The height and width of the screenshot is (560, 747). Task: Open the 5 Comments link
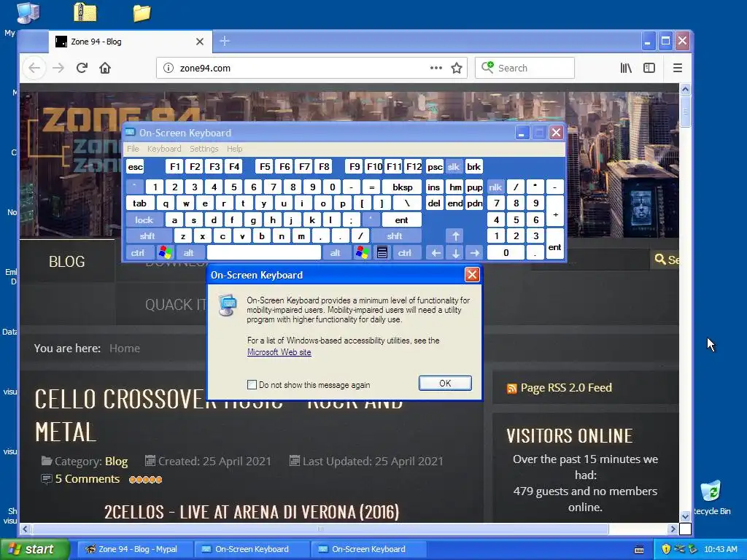(88, 479)
